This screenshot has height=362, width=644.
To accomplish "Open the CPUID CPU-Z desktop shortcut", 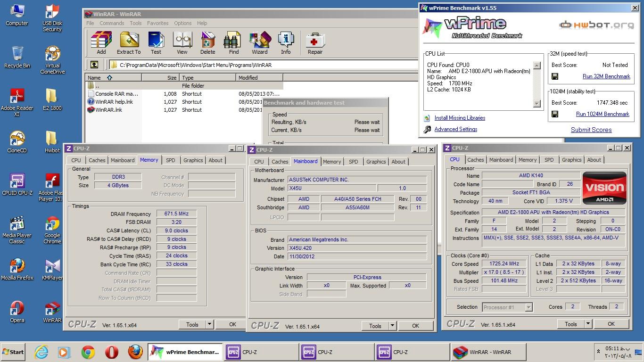I will pyautogui.click(x=17, y=184).
